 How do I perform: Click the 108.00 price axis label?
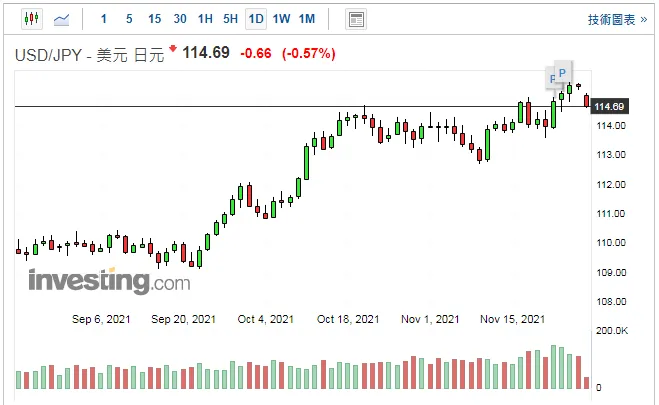[x=611, y=302]
